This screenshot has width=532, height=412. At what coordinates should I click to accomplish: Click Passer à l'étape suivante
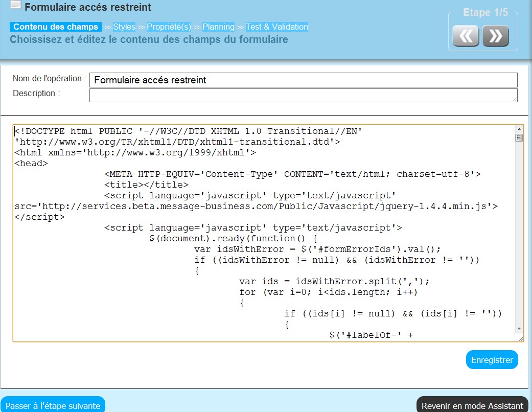point(53,405)
